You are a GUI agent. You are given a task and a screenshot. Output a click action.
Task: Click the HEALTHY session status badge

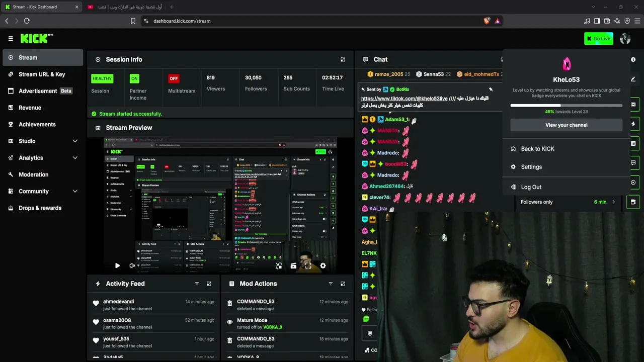click(102, 78)
